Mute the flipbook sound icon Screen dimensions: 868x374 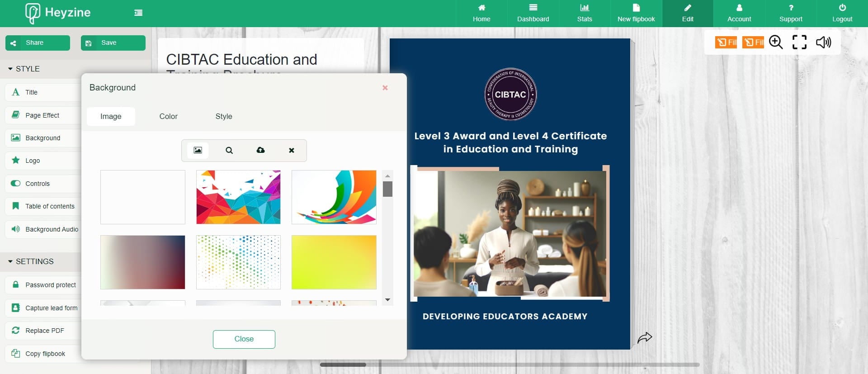(x=823, y=42)
